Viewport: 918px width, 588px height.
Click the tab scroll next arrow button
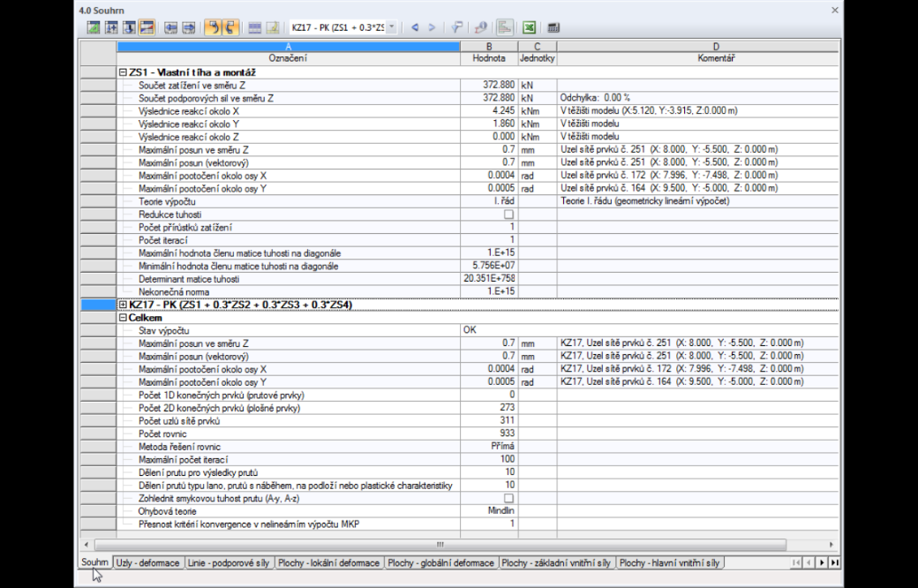point(822,562)
